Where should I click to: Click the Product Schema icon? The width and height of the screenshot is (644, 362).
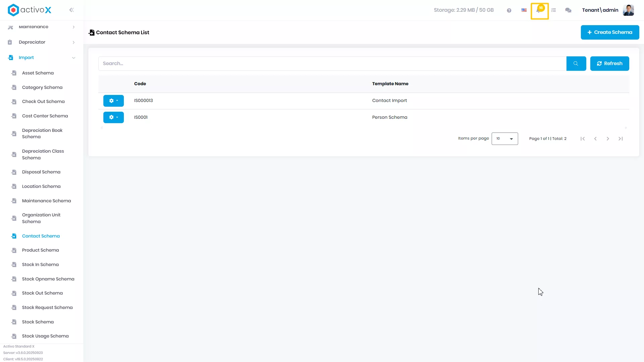tap(14, 250)
